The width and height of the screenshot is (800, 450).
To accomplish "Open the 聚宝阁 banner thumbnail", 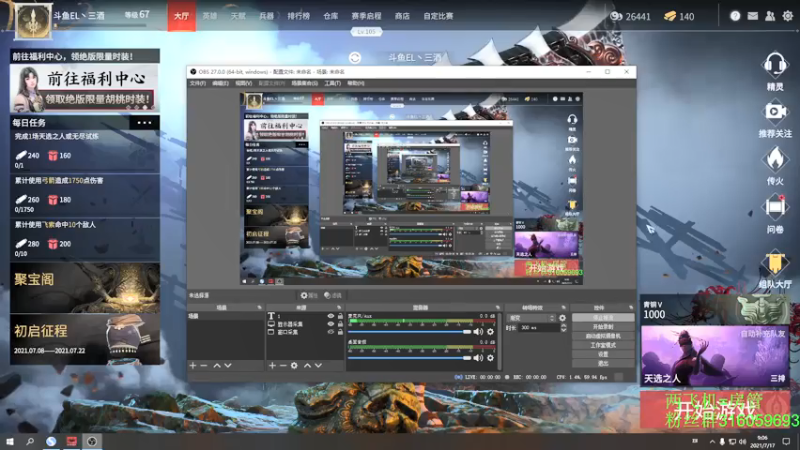I will point(85,288).
